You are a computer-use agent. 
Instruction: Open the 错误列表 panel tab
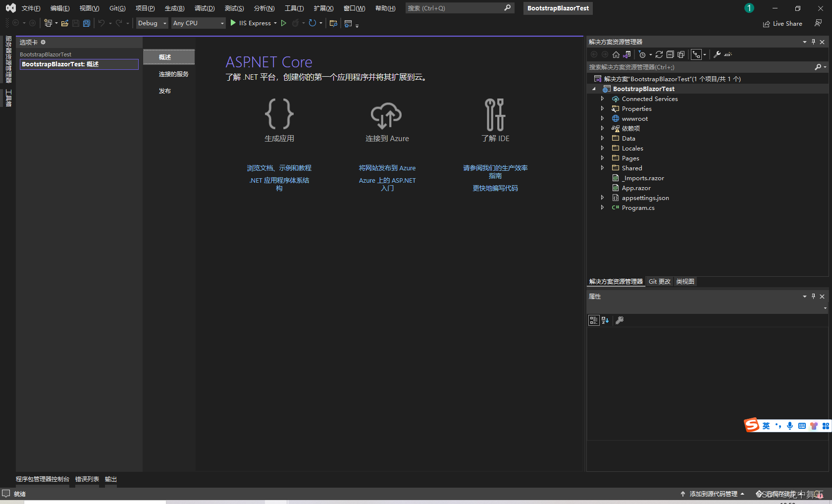click(87, 479)
